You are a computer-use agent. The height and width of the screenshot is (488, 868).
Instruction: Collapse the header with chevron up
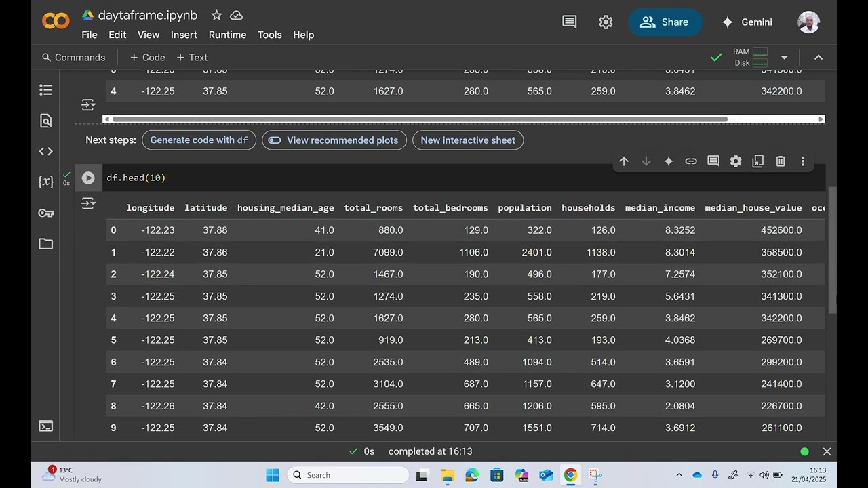[x=818, y=58]
